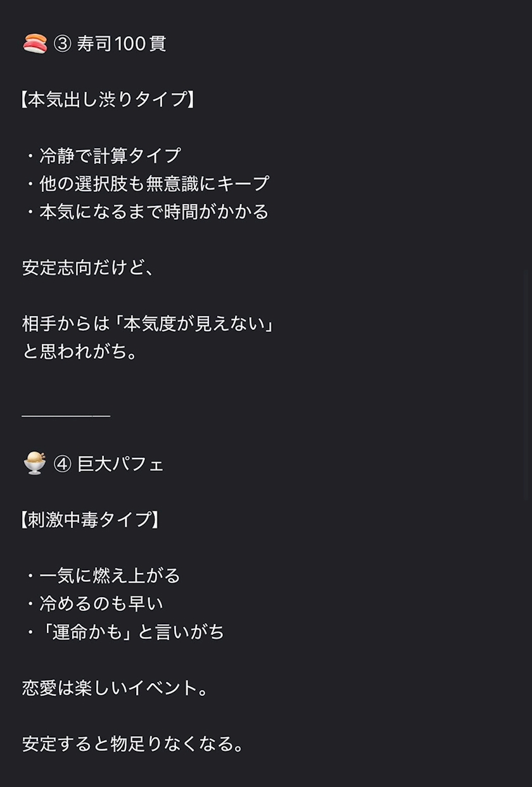This screenshot has height=787, width=532.
Task: Select the 寿司100貫 heading text
Action: [x=122, y=44]
